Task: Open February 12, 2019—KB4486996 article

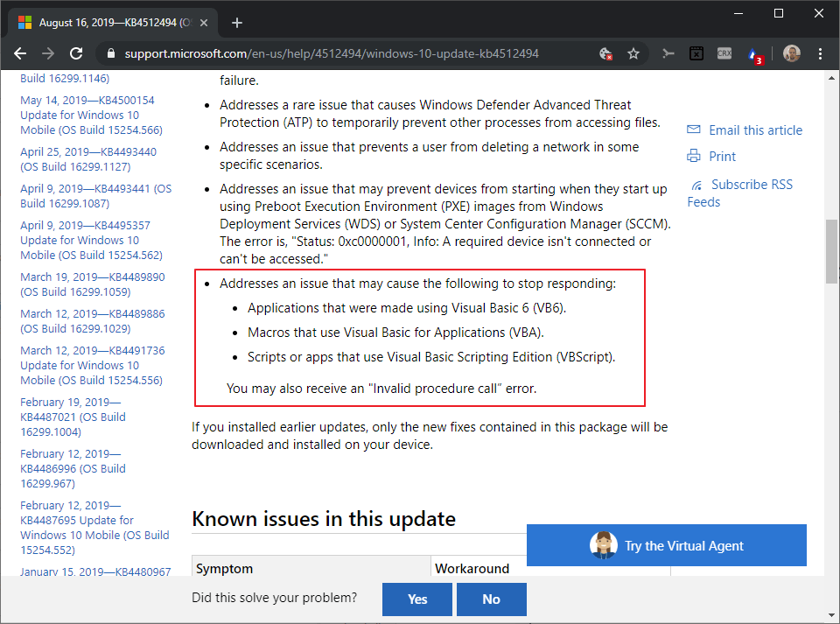Action: tap(73, 469)
